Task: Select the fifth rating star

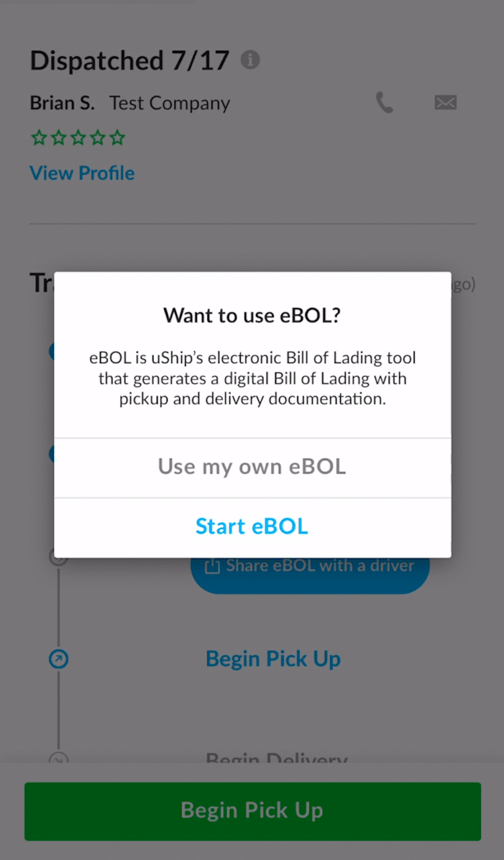Action: click(x=117, y=138)
